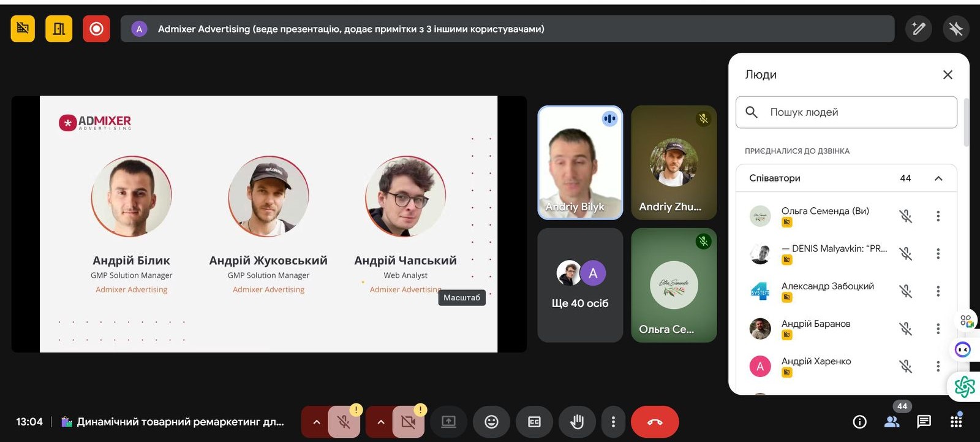This screenshot has width=980, height=442.
Task: Click Андрій Чапський name on the slide
Action: click(x=405, y=261)
